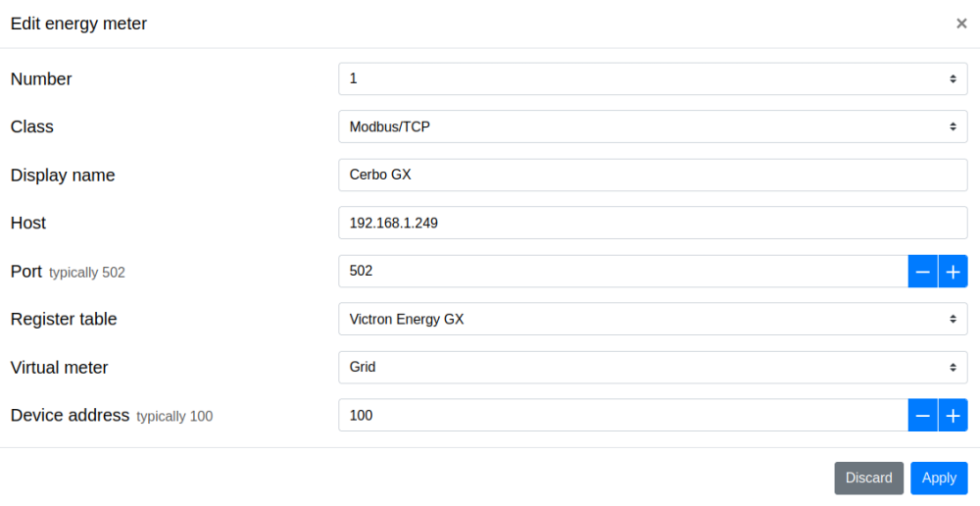Screen dimensions: 980x506
Task: Focus the Host field with the IP address
Action: 653,224
